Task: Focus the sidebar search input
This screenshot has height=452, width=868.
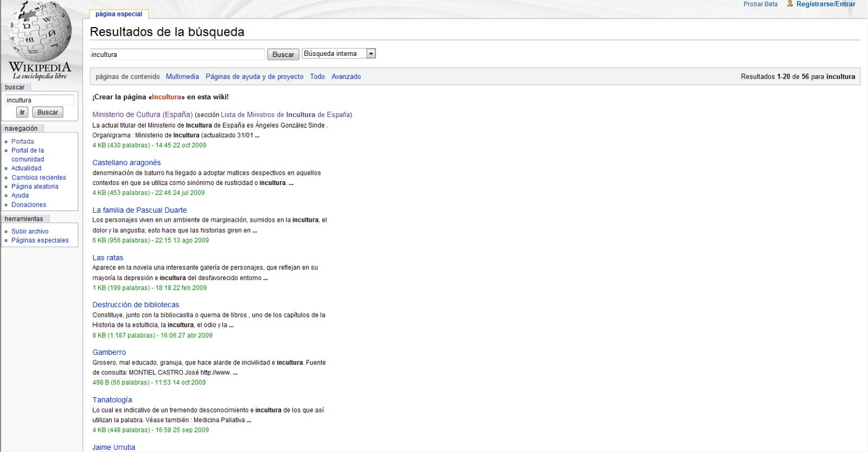Action: coord(40,100)
